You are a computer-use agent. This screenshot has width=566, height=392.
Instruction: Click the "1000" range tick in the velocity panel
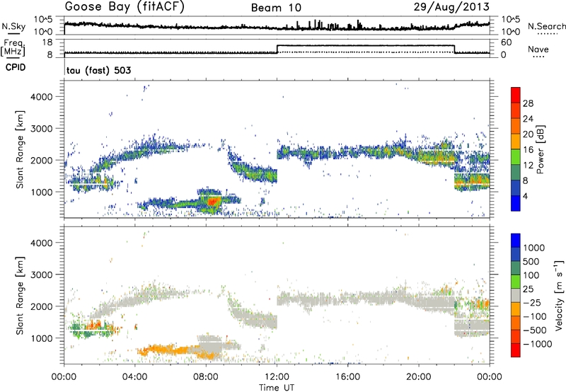tap(42, 338)
